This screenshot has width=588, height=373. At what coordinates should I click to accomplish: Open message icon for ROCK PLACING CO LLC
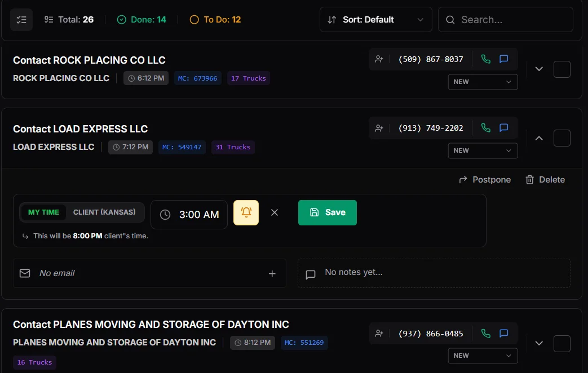pos(503,59)
